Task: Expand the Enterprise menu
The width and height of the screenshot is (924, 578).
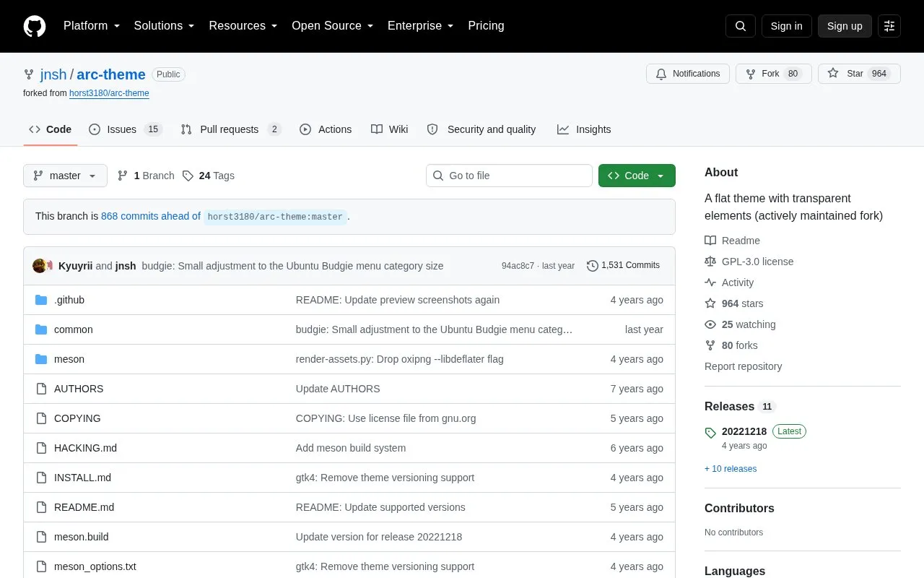Action: [x=420, y=26]
